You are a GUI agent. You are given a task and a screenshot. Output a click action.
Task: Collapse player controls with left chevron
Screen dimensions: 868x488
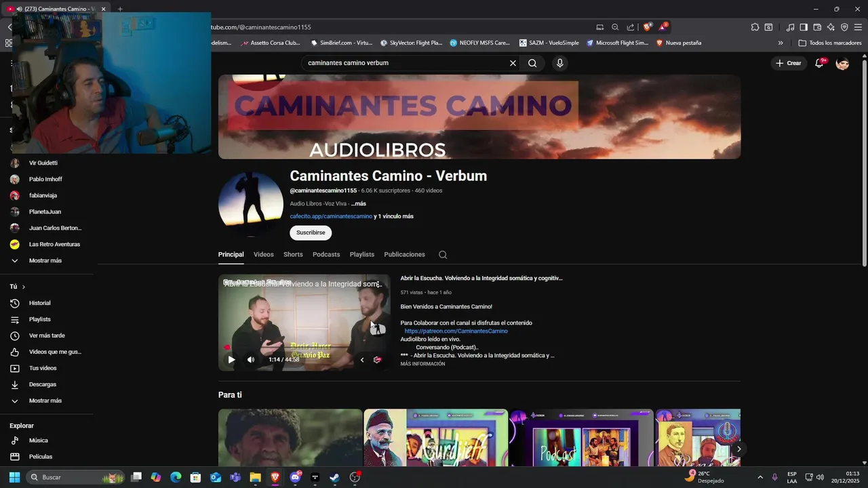(x=362, y=360)
